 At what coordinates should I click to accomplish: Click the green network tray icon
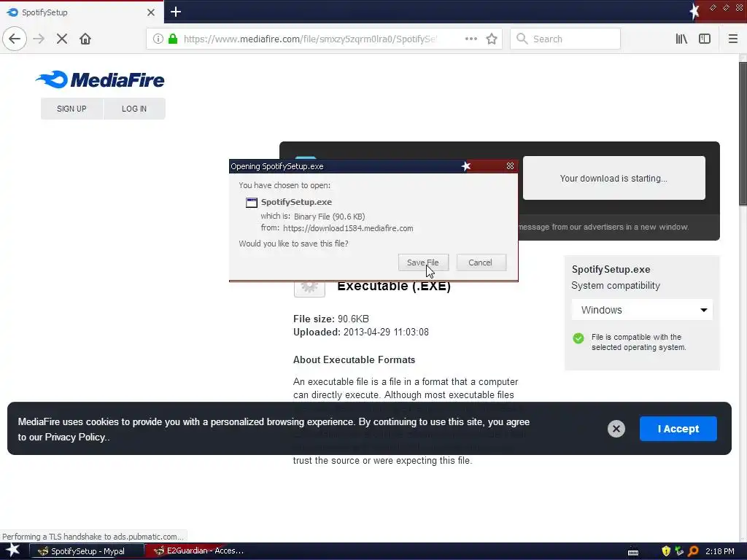(679, 551)
